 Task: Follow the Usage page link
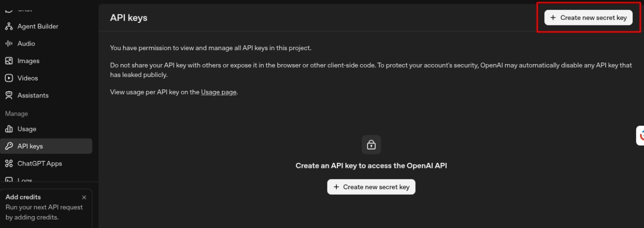pyautogui.click(x=219, y=92)
